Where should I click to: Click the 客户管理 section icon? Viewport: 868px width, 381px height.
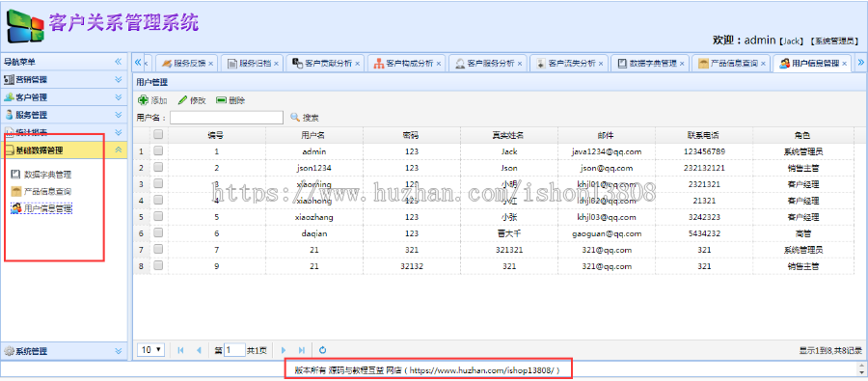(9, 96)
